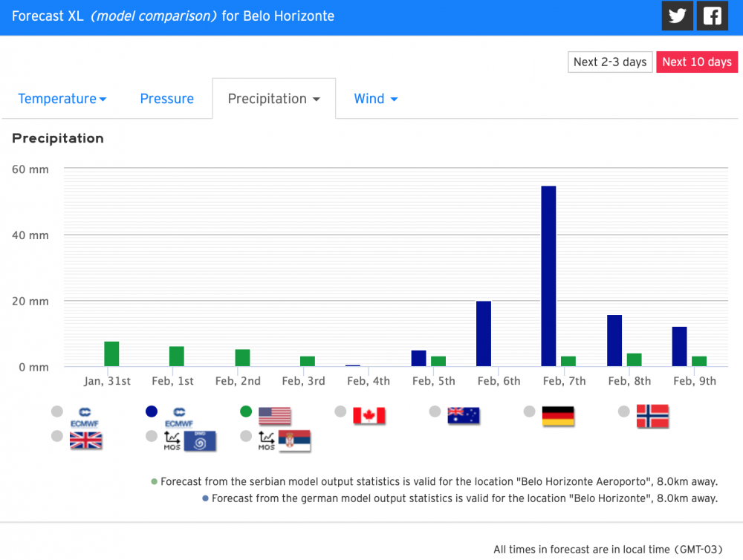The image size is (743, 560).
Task: Click the Australian flag model icon
Action: [464, 415]
